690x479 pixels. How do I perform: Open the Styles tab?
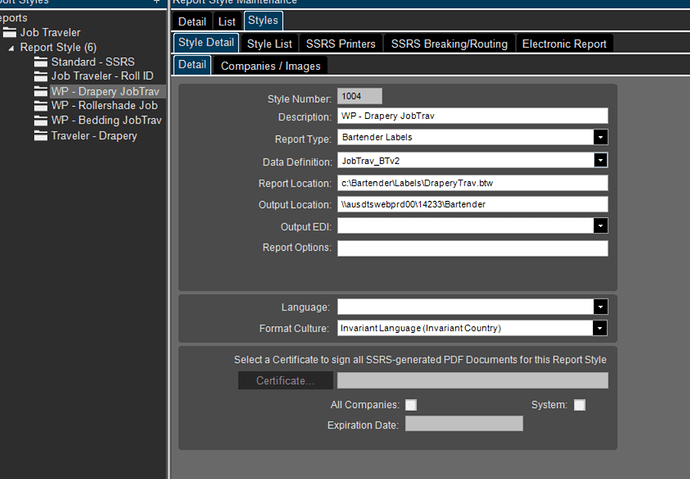pos(263,21)
